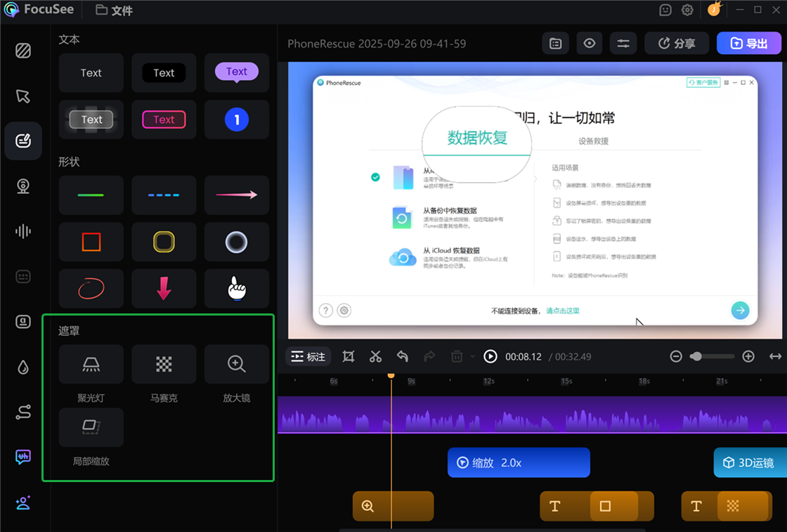Open the water drop icon panel

(x=23, y=367)
